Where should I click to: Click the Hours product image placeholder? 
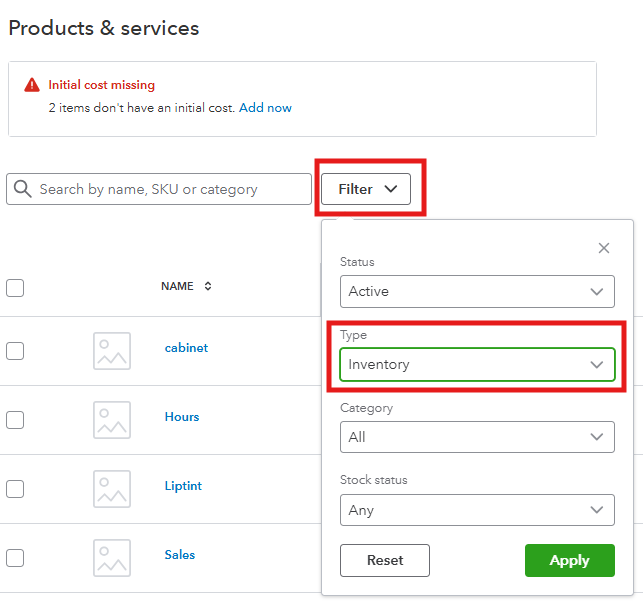coord(112,420)
